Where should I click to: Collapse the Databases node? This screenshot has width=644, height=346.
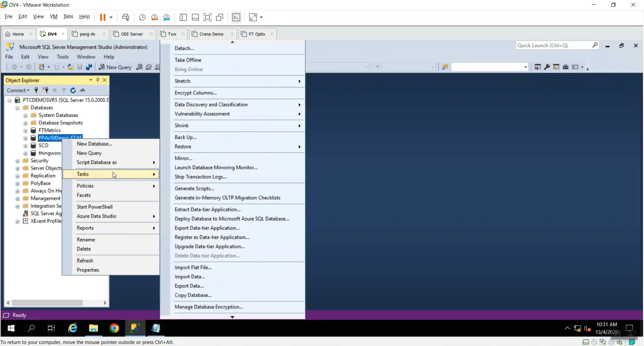(x=17, y=108)
